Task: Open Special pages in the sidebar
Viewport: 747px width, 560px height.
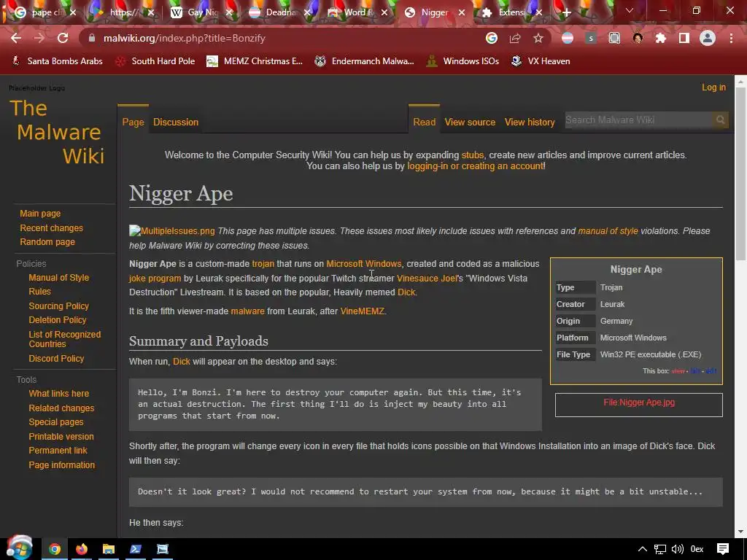Action: point(55,421)
